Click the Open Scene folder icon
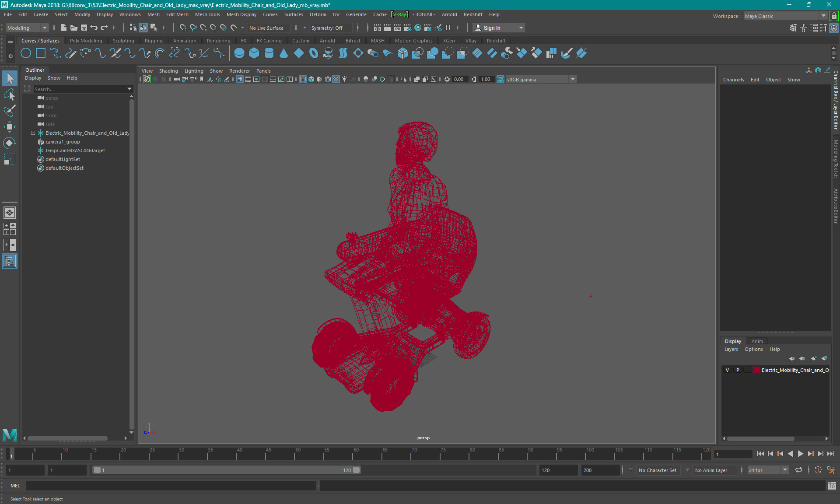 (x=74, y=28)
